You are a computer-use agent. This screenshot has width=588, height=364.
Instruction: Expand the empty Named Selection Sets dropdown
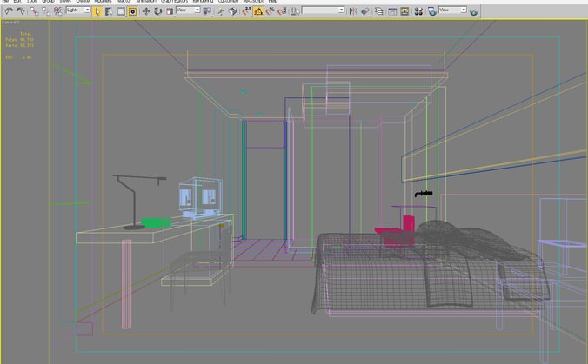coord(324,10)
